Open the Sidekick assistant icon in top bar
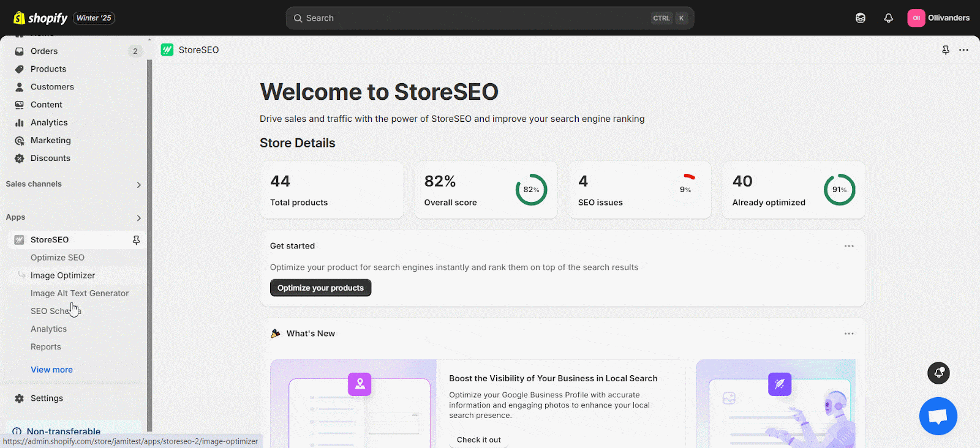The height and width of the screenshot is (448, 980). click(861, 18)
